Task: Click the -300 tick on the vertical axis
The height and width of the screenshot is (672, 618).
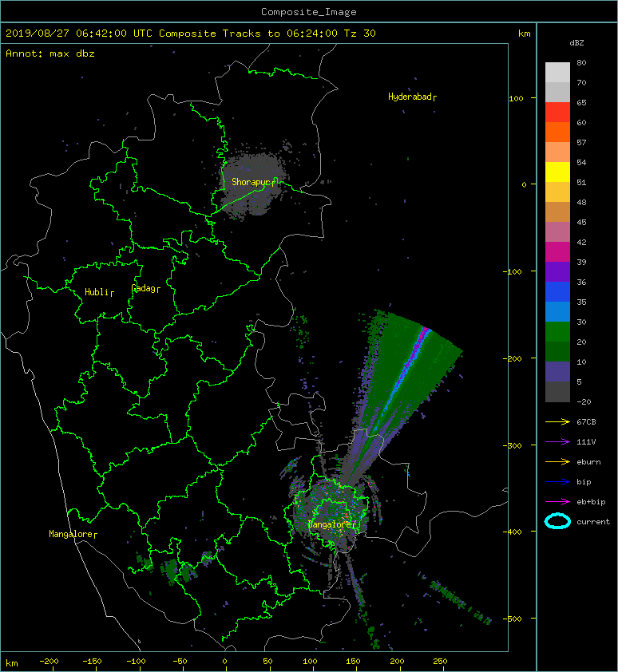Action: click(513, 445)
